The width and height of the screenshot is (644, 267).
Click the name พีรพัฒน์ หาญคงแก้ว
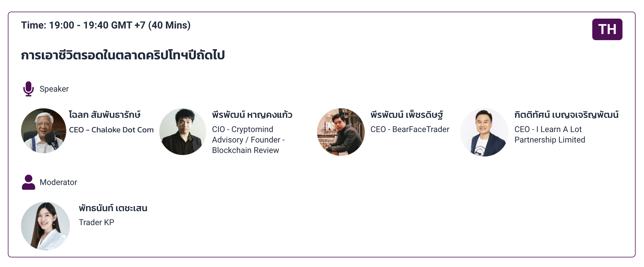tap(252, 115)
